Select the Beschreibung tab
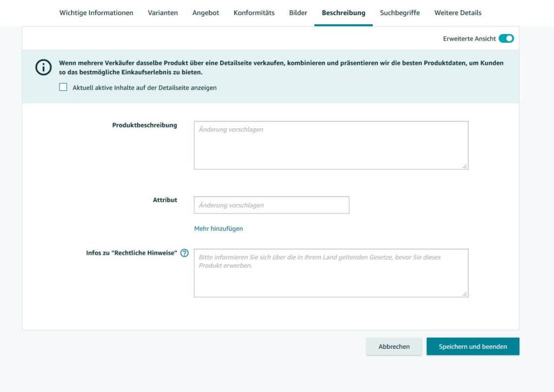554x392 pixels. coord(344,13)
